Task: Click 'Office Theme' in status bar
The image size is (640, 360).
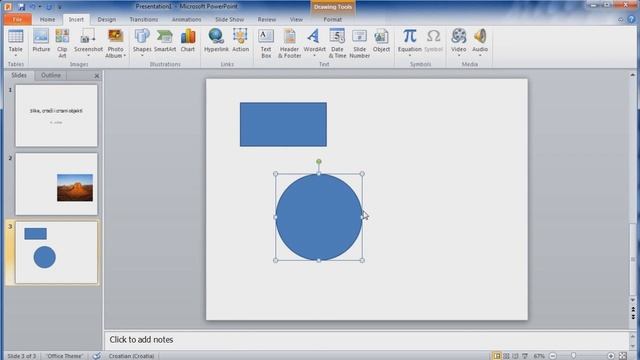Action: 64,356
